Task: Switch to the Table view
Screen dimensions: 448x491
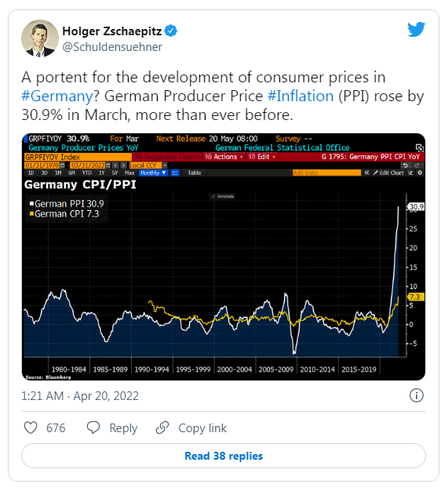Action: coord(195,173)
